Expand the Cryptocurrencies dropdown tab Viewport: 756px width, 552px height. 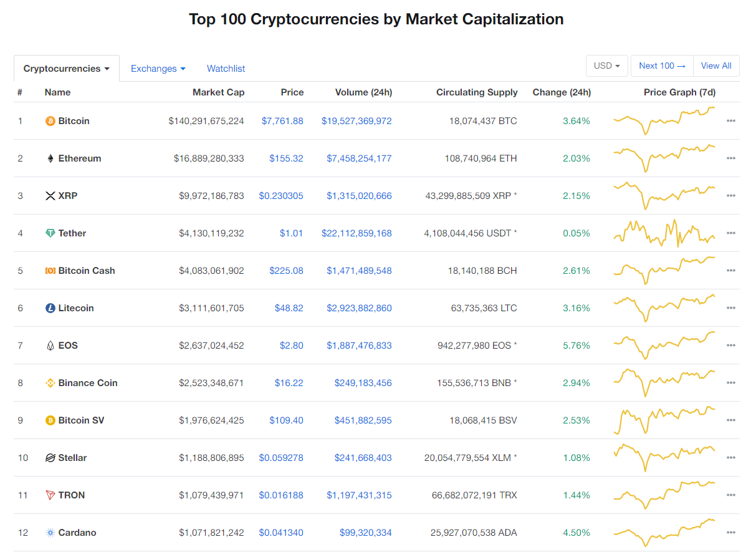click(67, 69)
